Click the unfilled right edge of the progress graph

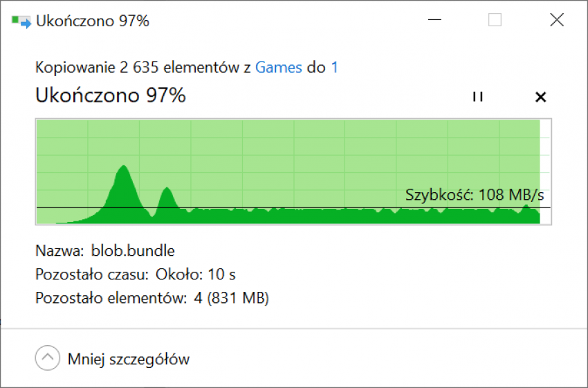click(x=546, y=172)
